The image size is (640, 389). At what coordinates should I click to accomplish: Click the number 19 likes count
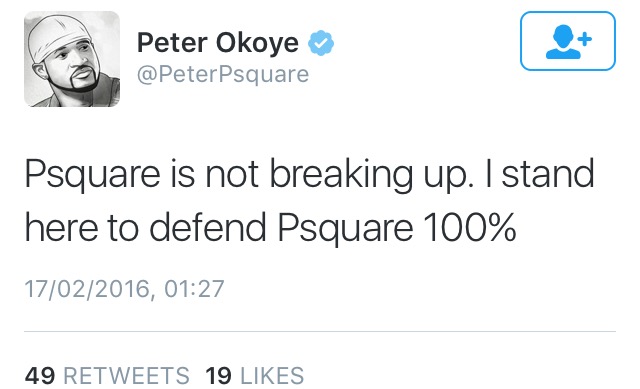click(218, 376)
